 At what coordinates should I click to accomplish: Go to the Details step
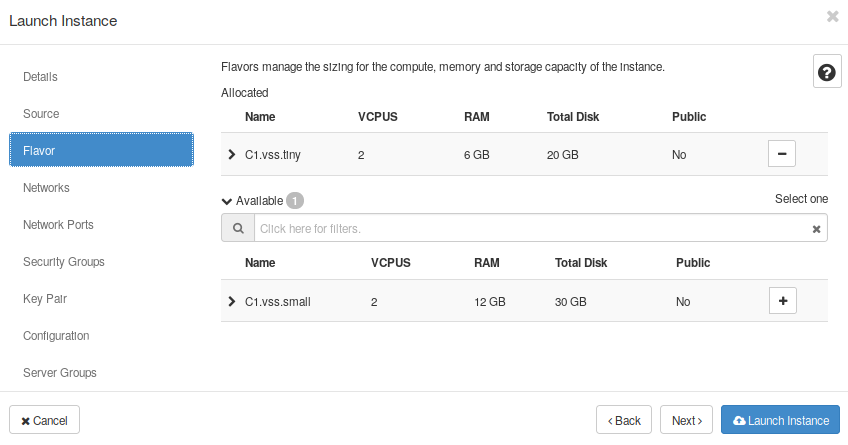(41, 77)
